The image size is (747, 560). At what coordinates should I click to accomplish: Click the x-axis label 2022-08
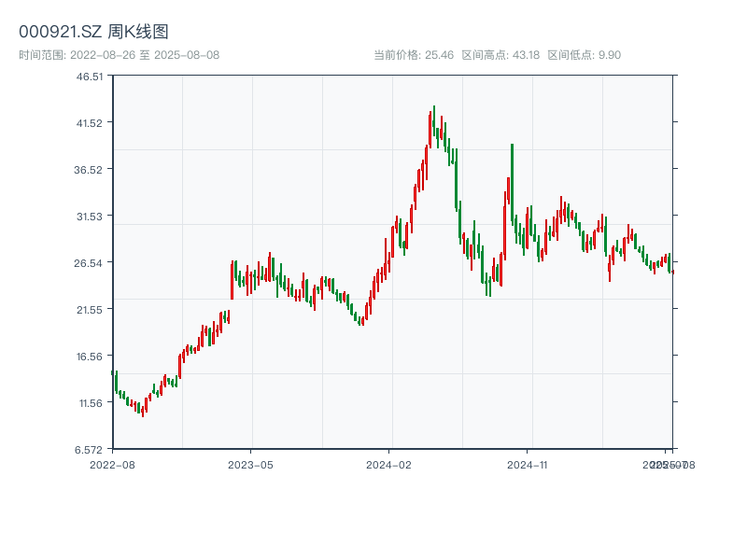pos(112,465)
